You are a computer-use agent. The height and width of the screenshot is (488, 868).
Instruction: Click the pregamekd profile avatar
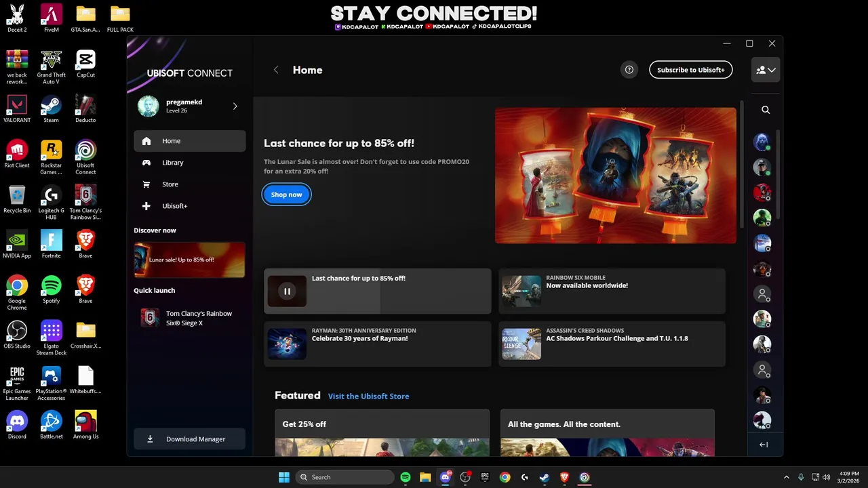pos(149,106)
